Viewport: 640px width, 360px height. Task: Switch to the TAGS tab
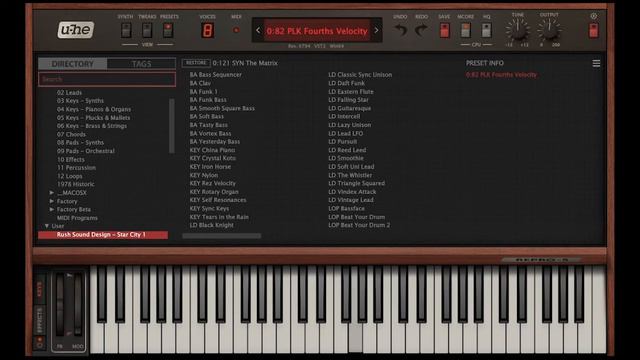[x=142, y=64]
